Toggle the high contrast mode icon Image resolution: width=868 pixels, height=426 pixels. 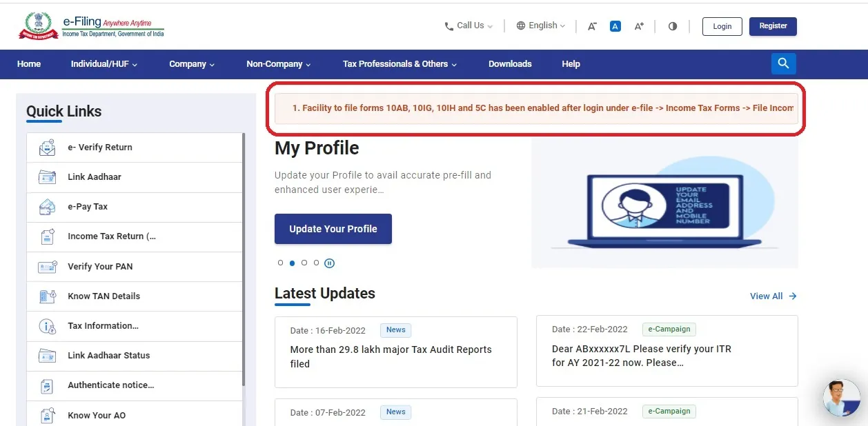click(x=673, y=26)
